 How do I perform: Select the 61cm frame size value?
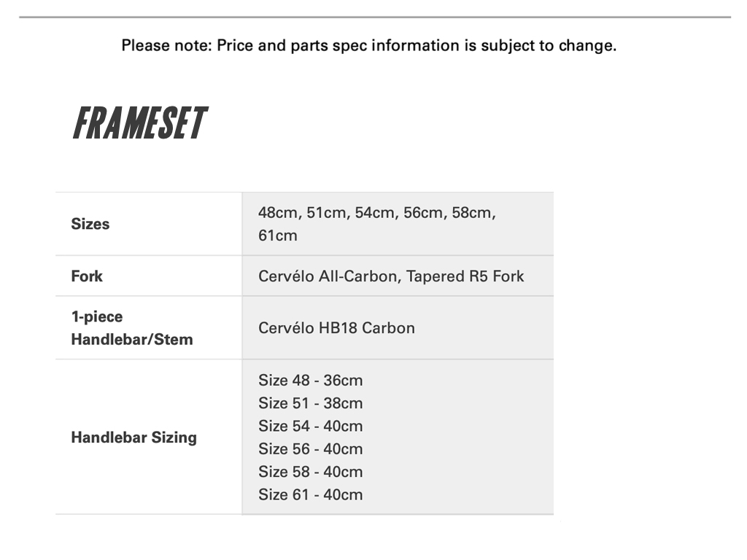(x=278, y=236)
